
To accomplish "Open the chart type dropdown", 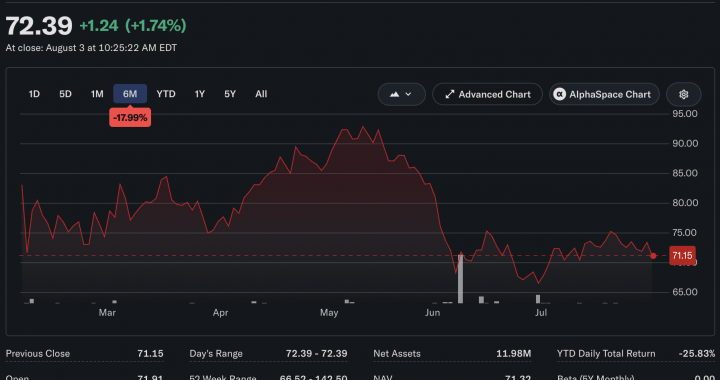I will coord(401,95).
